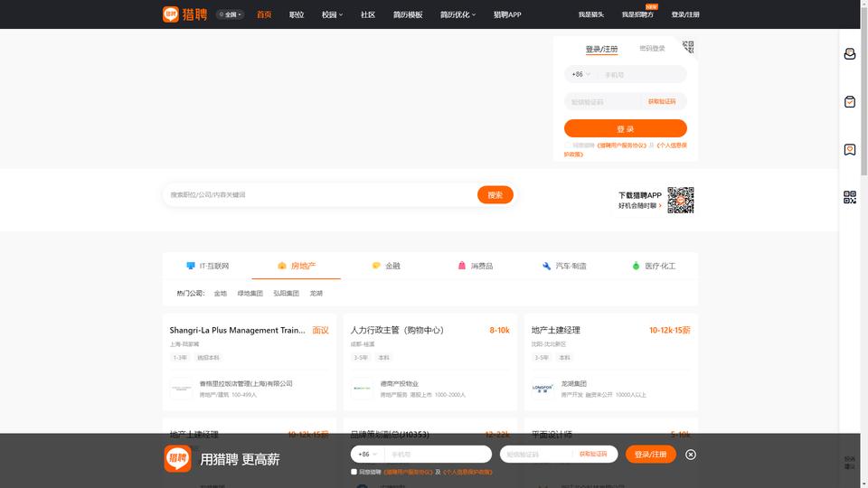
Task: Open the +86 country code dropdown in login panel
Action: [580, 74]
